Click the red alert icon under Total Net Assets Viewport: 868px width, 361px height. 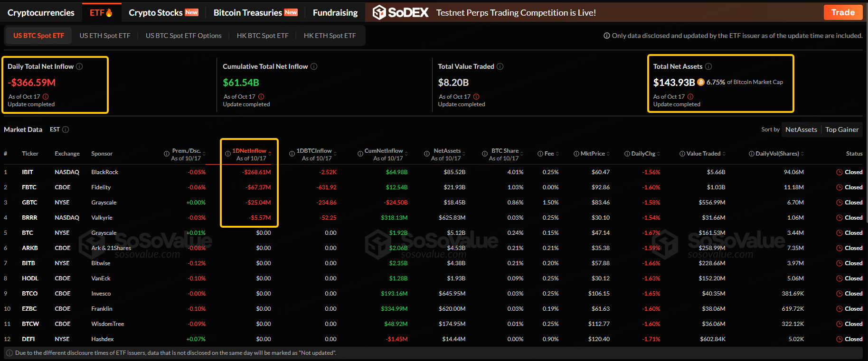(690, 97)
